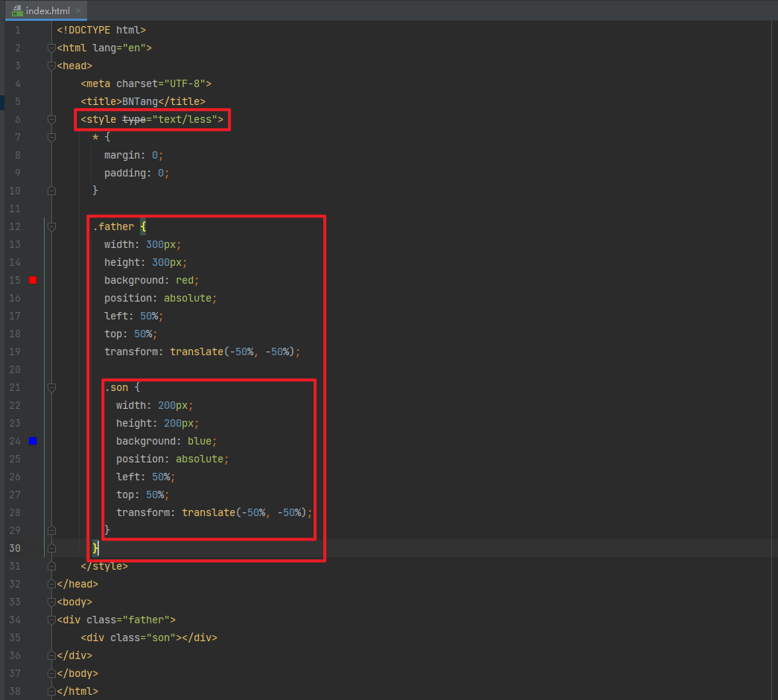Fold the .son nested rule block
This screenshot has width=778, height=700.
(51, 387)
